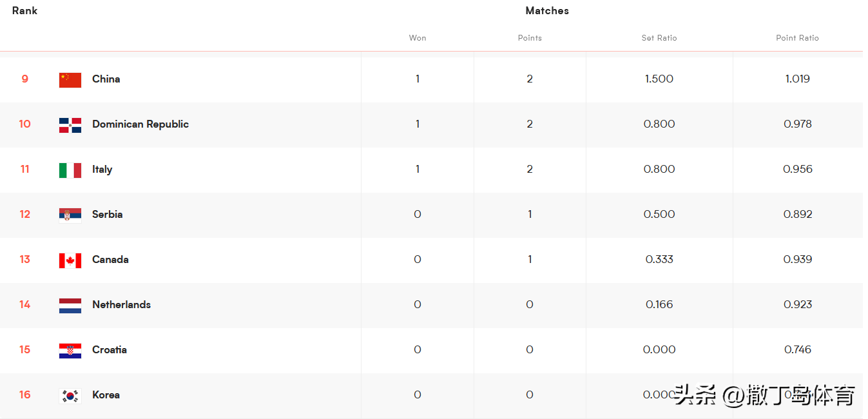Click the Serbia flag icon
868x419 pixels.
click(x=70, y=215)
